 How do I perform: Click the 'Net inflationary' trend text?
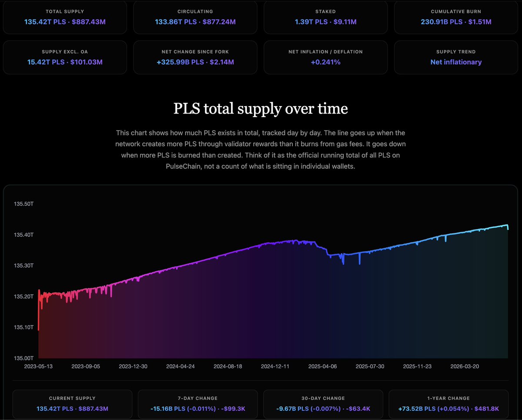tap(456, 62)
